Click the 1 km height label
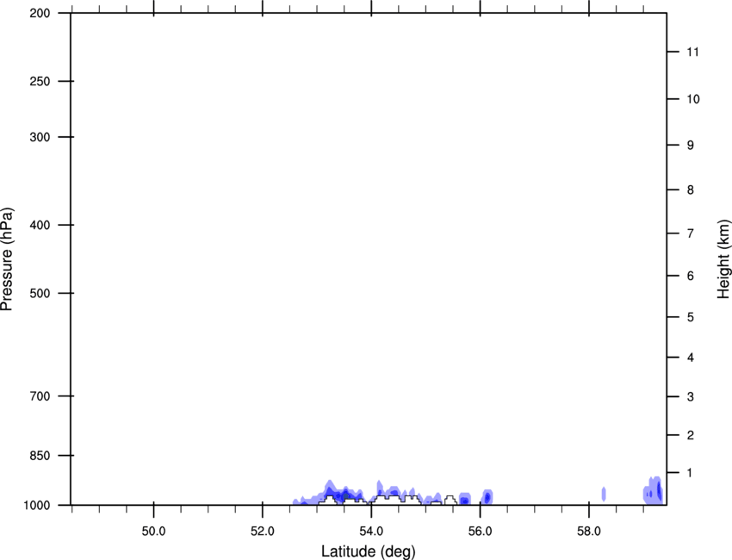Image resolution: width=732 pixels, height=560 pixels. point(691,473)
